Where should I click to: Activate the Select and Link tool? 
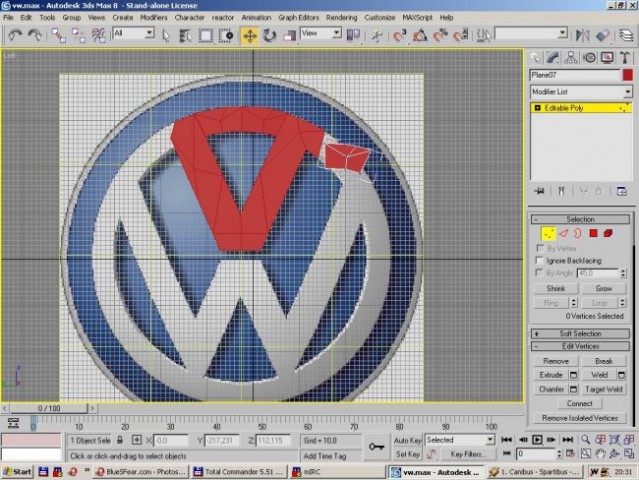[58, 35]
